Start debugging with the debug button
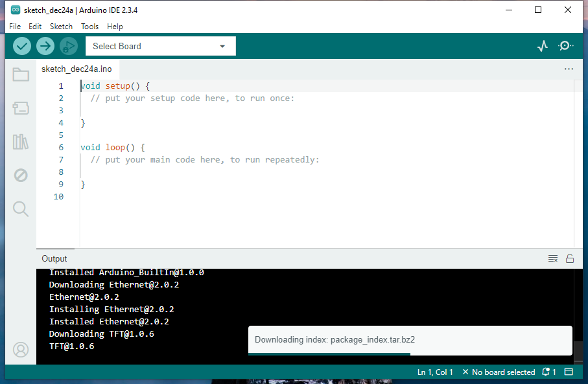 click(x=69, y=46)
